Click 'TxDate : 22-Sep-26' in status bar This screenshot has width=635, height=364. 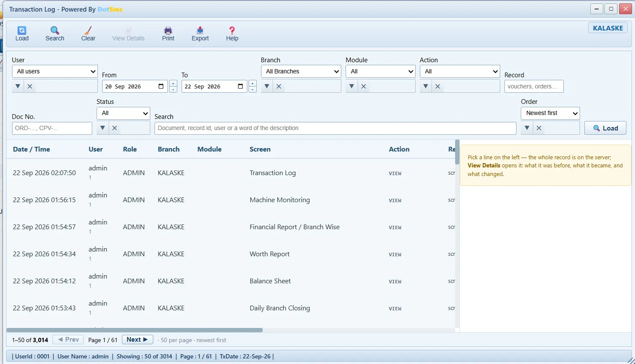pos(245,356)
